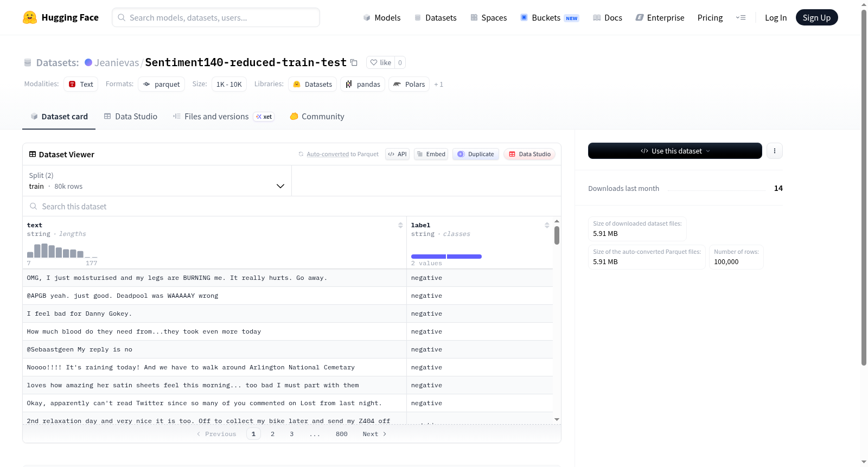Click the label classes distribution bar

click(446, 257)
